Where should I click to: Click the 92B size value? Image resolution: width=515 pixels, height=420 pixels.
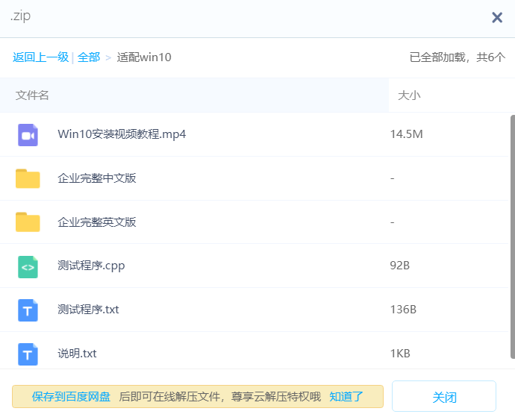tap(400, 266)
